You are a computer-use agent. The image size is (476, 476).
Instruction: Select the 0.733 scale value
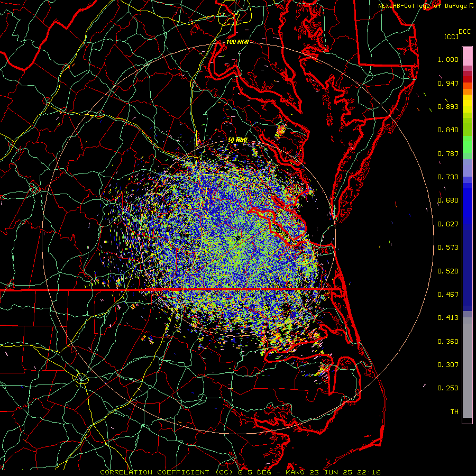tap(448, 177)
